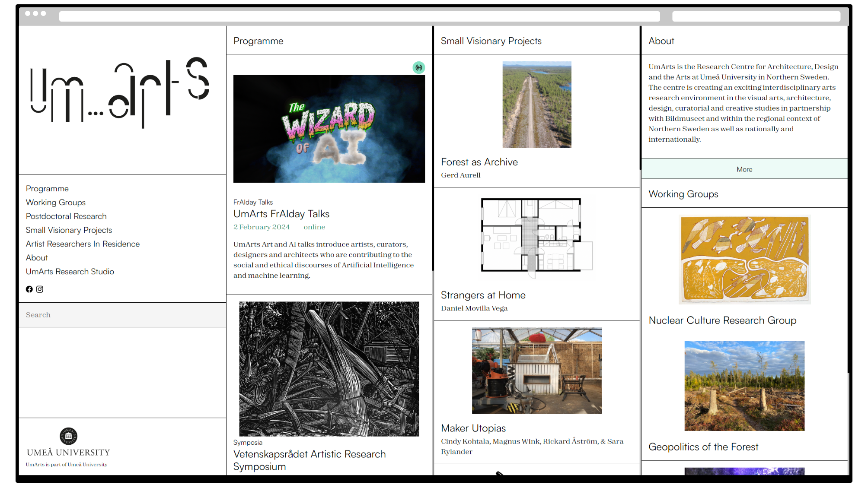The width and height of the screenshot is (868, 488).
Task: Open UmArts FrAIday Talks title link
Action: tap(281, 214)
